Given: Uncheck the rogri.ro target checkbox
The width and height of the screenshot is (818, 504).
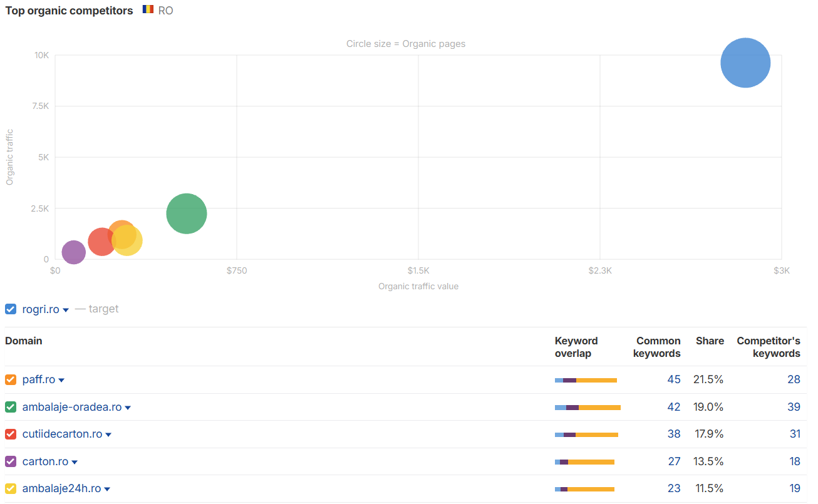Looking at the screenshot, I should click(11, 309).
